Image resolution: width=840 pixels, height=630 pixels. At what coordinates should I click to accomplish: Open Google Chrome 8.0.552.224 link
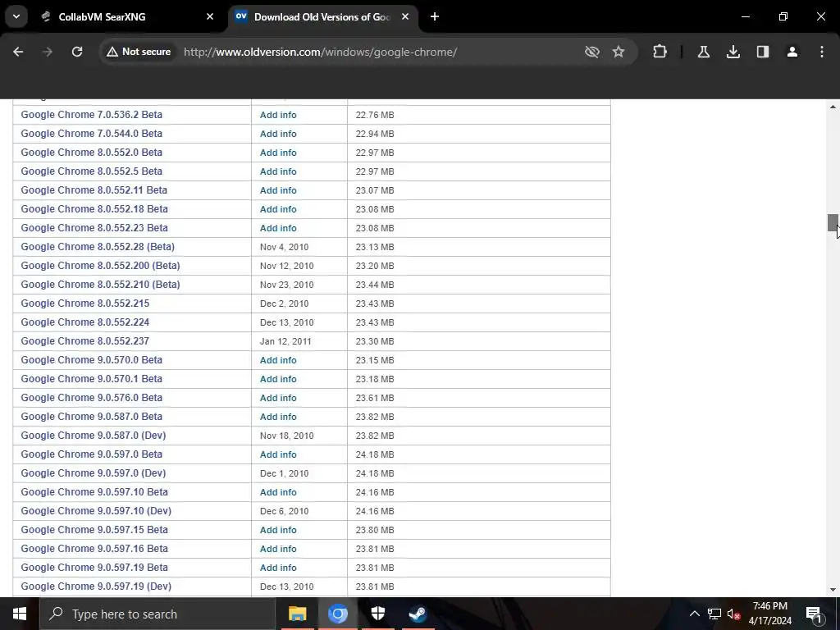(x=85, y=322)
